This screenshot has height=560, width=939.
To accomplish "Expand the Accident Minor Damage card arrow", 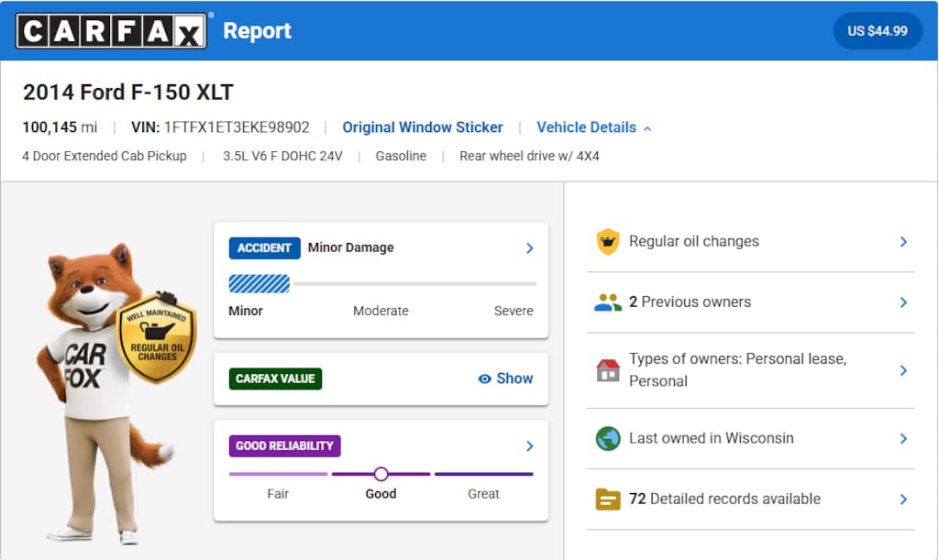I will tap(529, 248).
